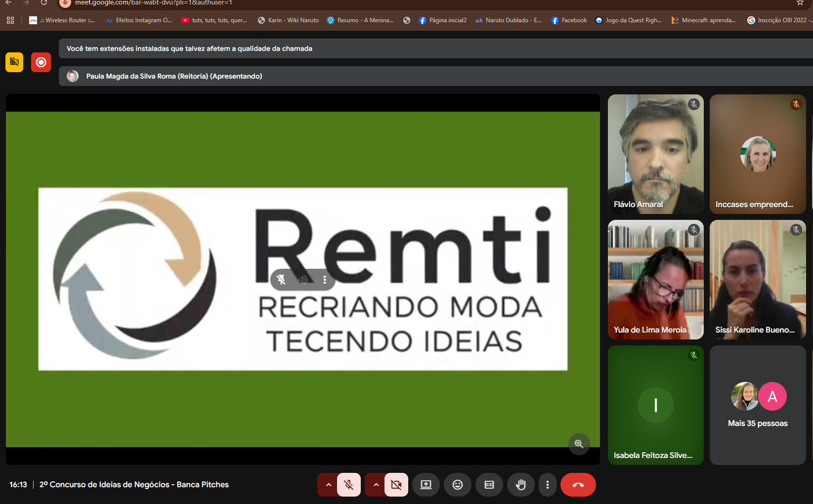The image size is (813, 504).
Task: Click the red record extension button
Action: click(x=41, y=62)
